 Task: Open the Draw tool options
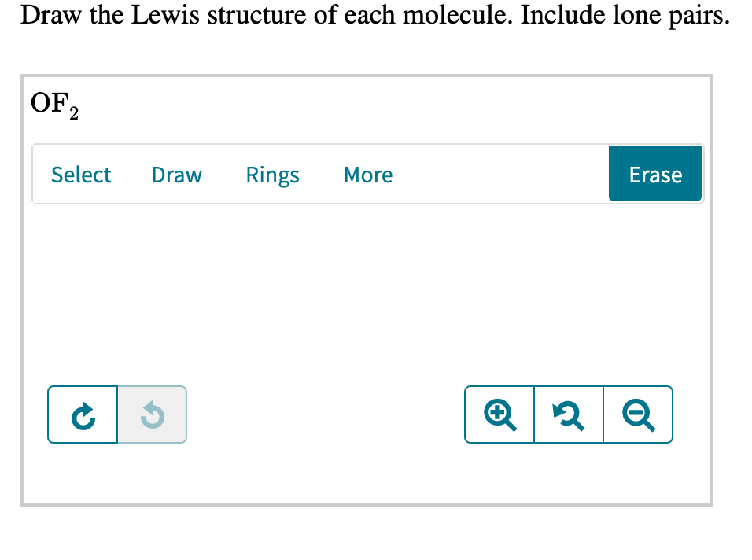pyautogui.click(x=176, y=175)
